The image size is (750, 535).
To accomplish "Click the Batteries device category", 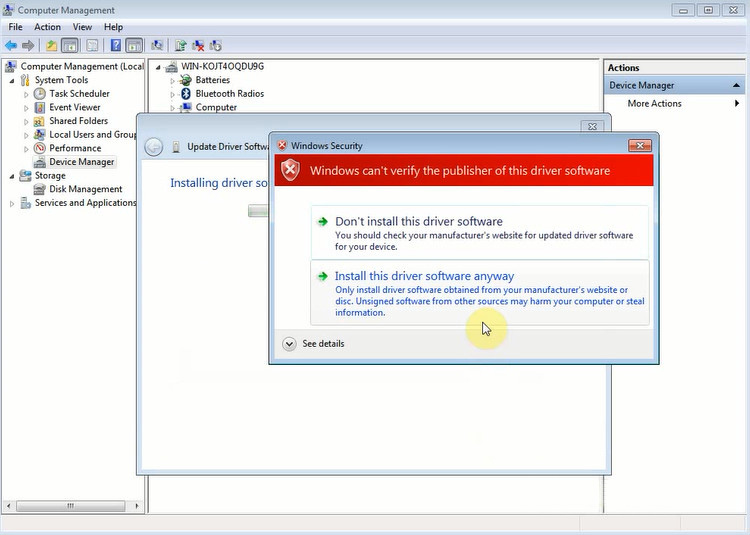I will click(212, 80).
